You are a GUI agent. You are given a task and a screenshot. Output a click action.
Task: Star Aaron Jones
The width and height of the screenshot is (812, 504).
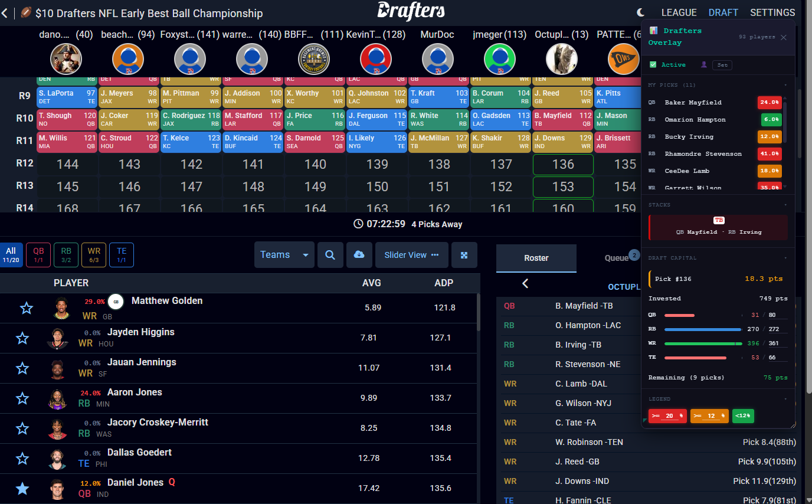(22, 398)
